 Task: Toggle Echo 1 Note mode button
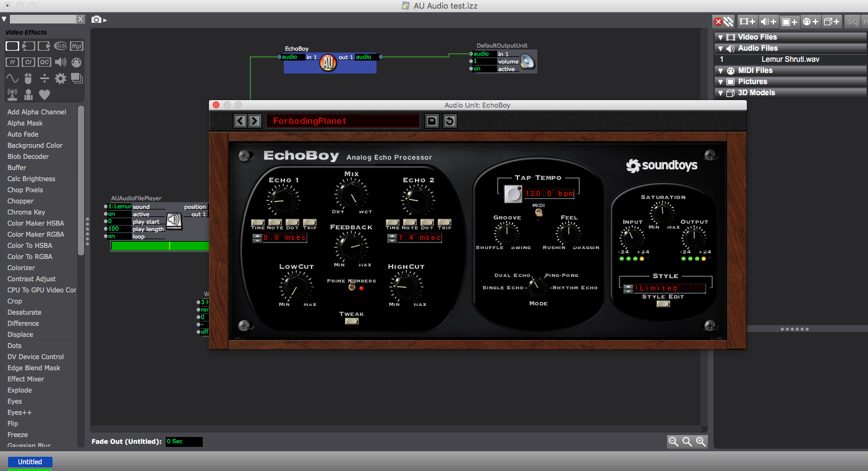[275, 223]
